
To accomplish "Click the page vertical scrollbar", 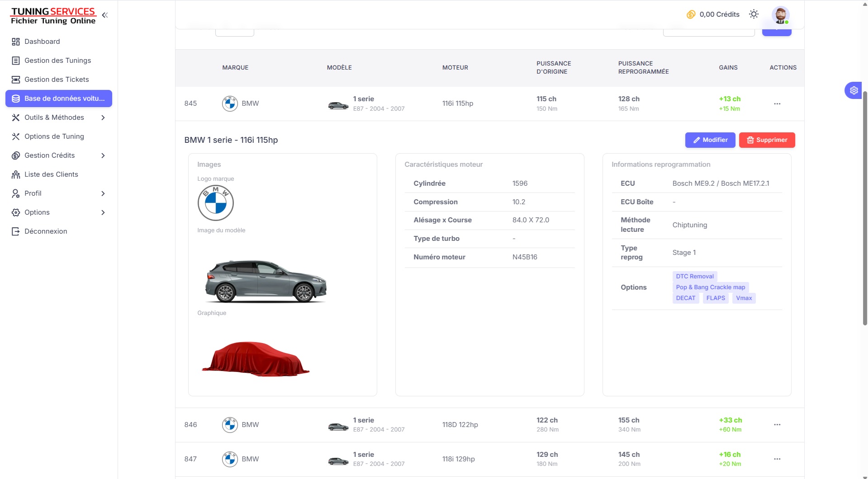I will tap(865, 208).
